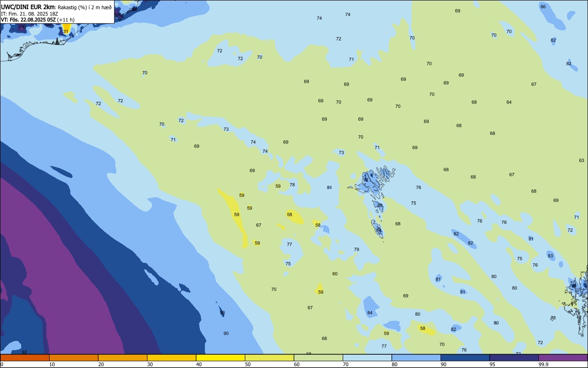Click the 10–20 orange legend swatch
588x368 pixels.
coord(73,357)
